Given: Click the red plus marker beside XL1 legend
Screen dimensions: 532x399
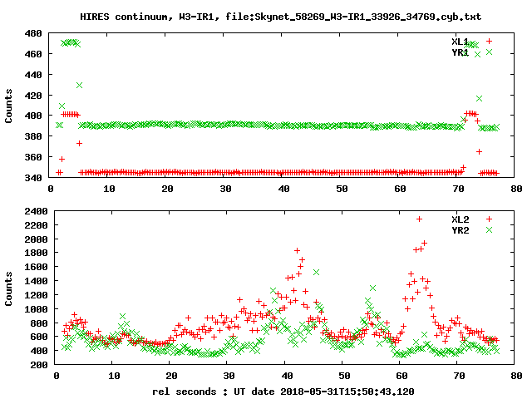Looking at the screenshot, I should 489,41.
